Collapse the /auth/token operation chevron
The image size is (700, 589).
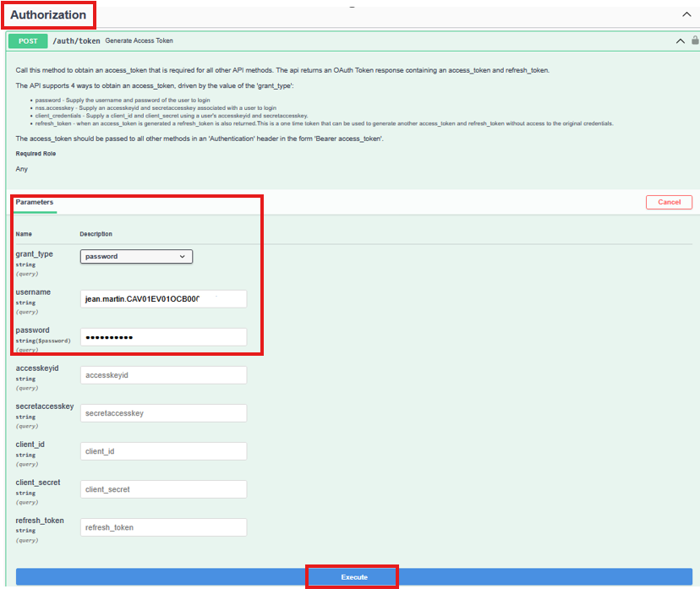(680, 41)
